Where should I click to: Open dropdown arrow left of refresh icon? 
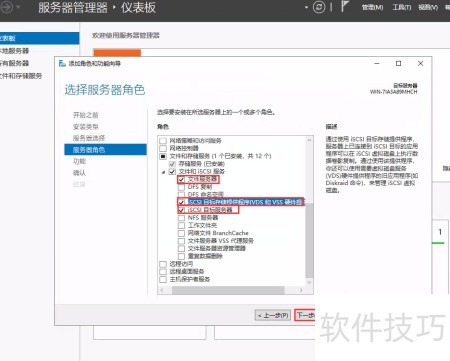point(306,7)
